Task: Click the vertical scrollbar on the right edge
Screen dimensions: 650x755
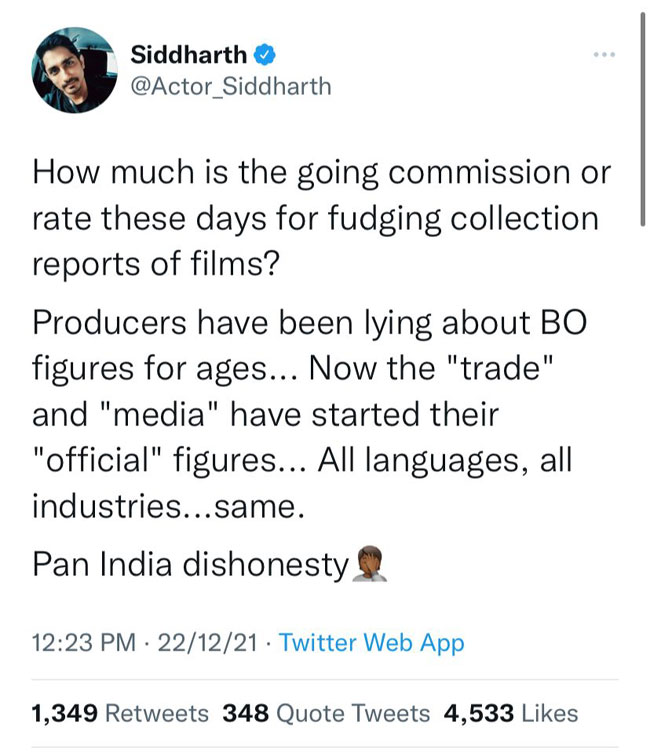Action: tap(641, 120)
